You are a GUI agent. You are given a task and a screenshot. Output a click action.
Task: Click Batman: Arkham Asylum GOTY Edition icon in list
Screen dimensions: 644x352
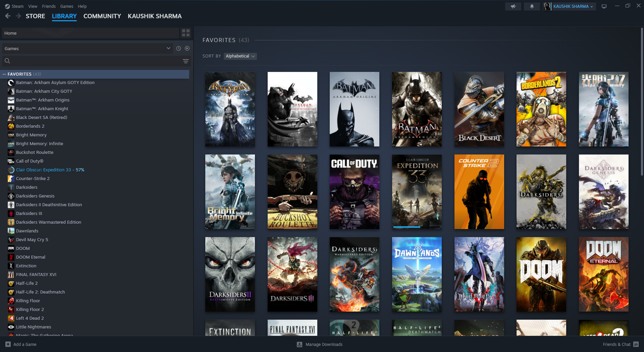tap(11, 83)
